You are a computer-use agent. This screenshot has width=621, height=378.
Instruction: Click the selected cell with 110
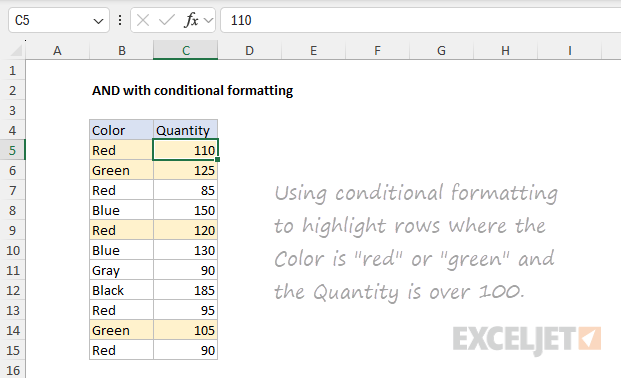185,150
